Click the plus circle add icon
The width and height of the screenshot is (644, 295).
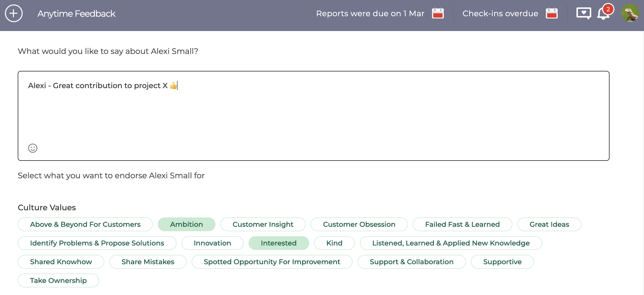pyautogui.click(x=14, y=14)
